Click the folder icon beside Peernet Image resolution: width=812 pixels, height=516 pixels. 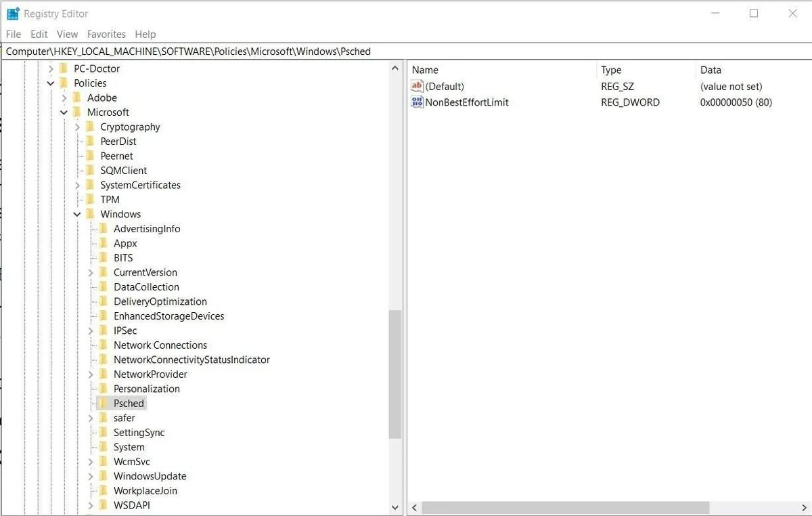pos(90,156)
